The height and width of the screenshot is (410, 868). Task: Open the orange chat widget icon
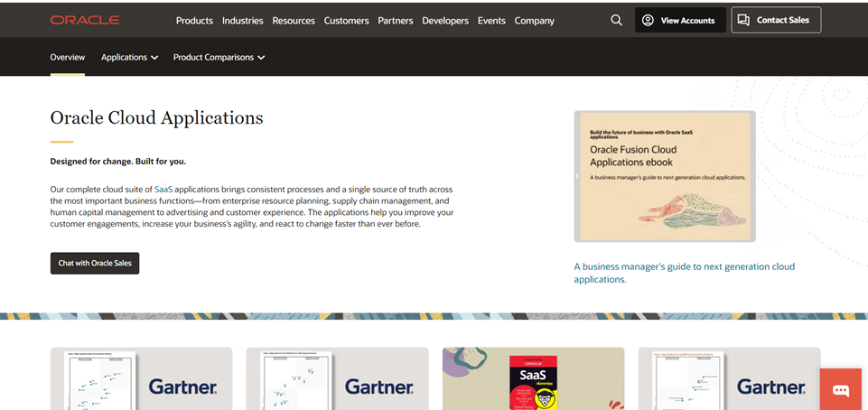pyautogui.click(x=841, y=390)
